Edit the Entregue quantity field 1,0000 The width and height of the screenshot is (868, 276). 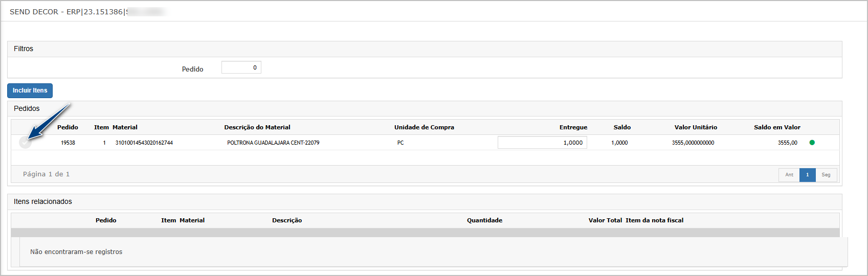click(x=542, y=143)
